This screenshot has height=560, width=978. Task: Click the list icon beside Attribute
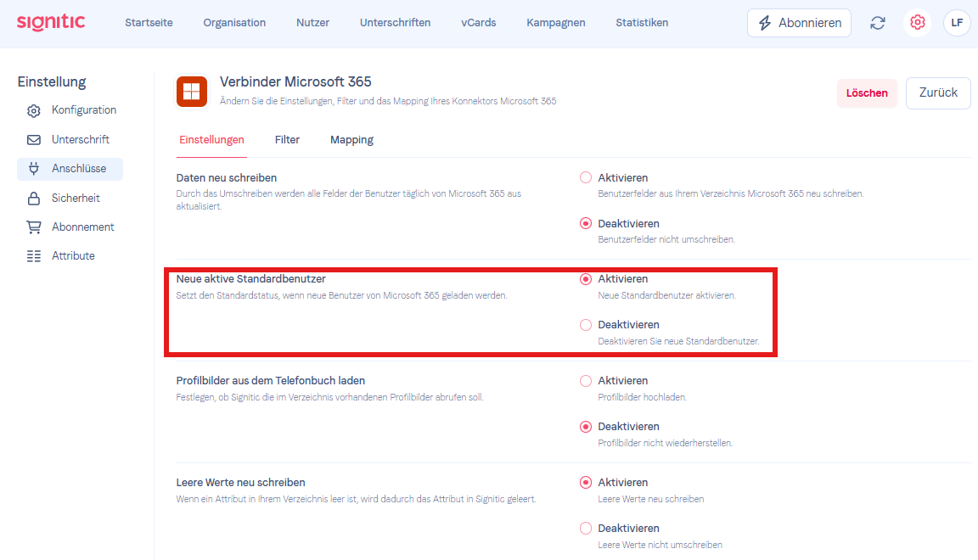pos(34,255)
